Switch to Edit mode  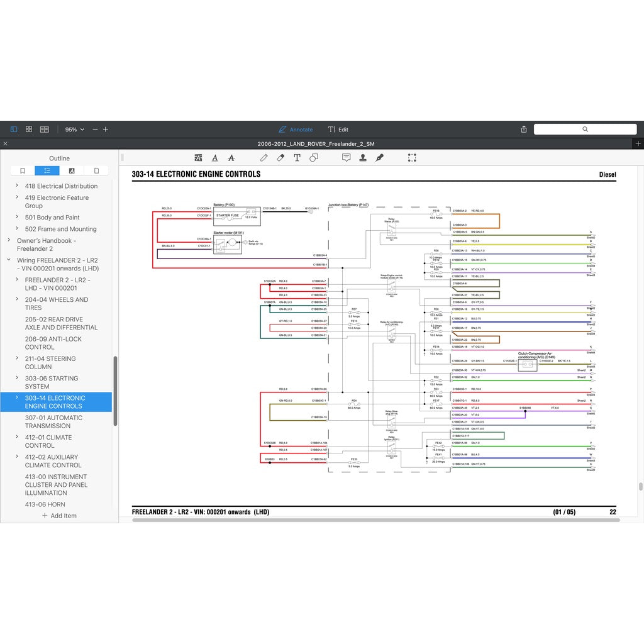click(338, 130)
